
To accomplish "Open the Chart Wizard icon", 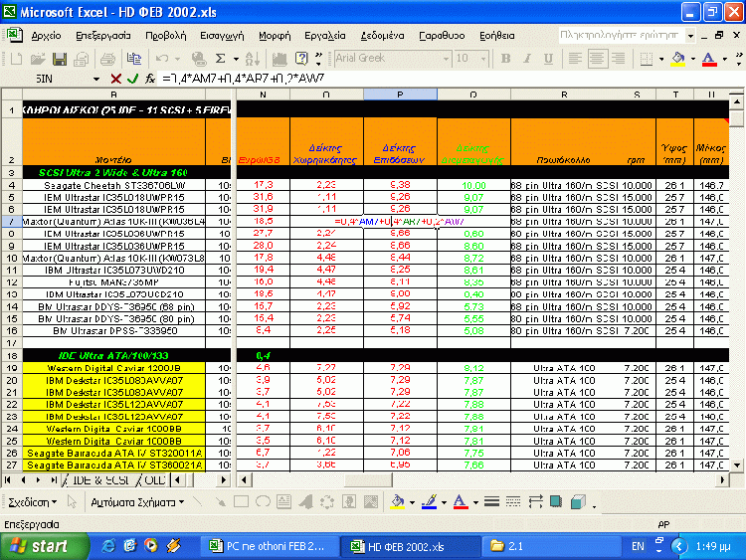I will pyautogui.click(x=280, y=59).
